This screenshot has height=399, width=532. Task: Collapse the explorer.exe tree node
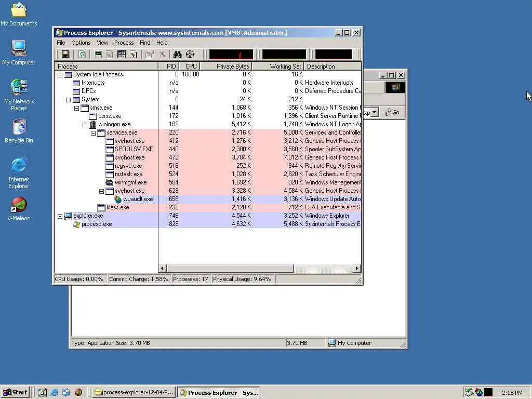(x=60, y=216)
